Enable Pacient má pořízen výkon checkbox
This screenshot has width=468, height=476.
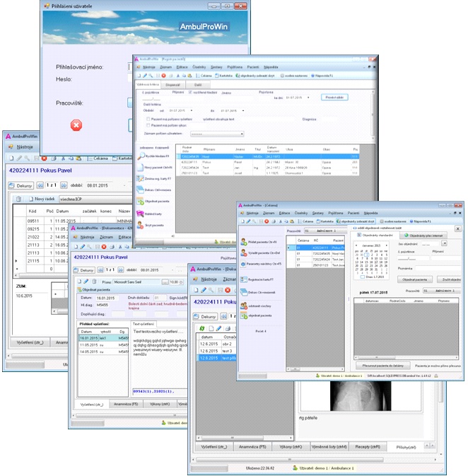click(x=148, y=125)
